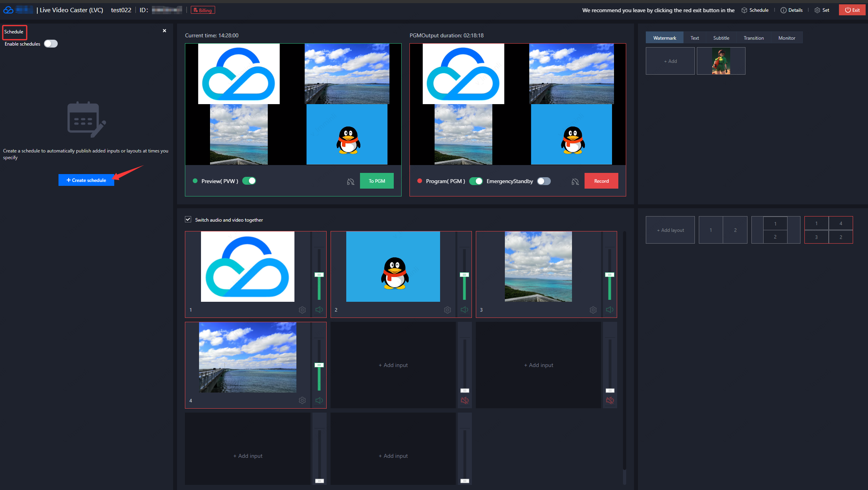
Task: Click the red muted speaker icon
Action: 464,400
